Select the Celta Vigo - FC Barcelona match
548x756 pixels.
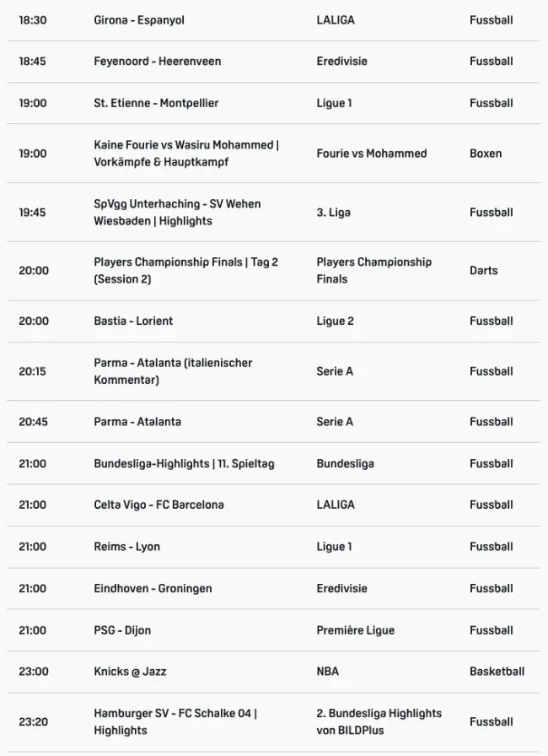tap(158, 505)
